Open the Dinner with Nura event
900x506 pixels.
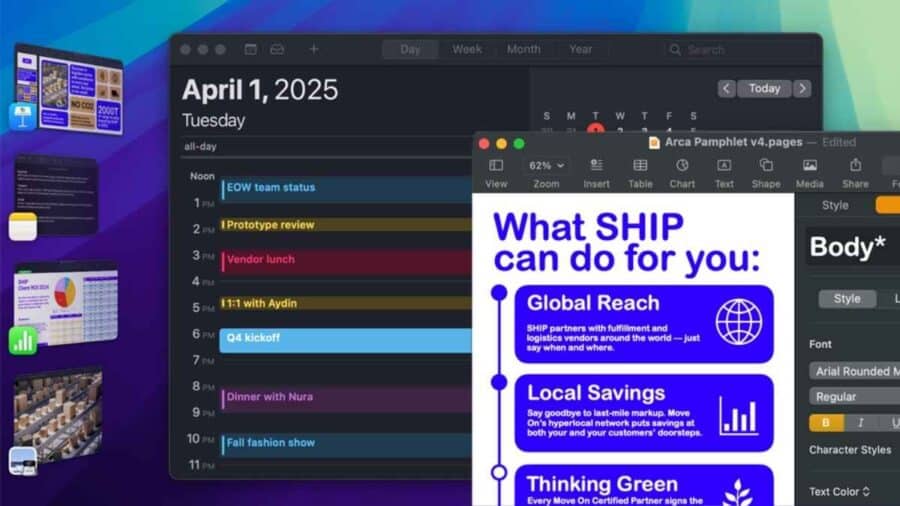[x=346, y=399]
